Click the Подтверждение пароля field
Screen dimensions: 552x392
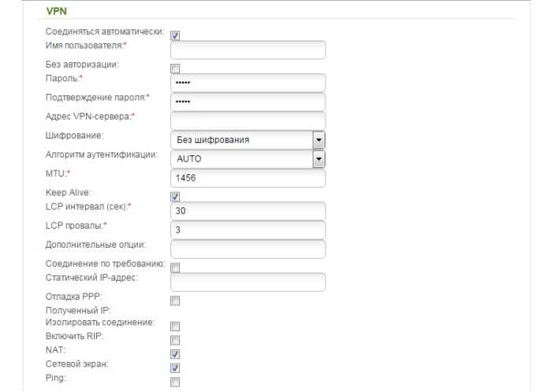(x=248, y=102)
